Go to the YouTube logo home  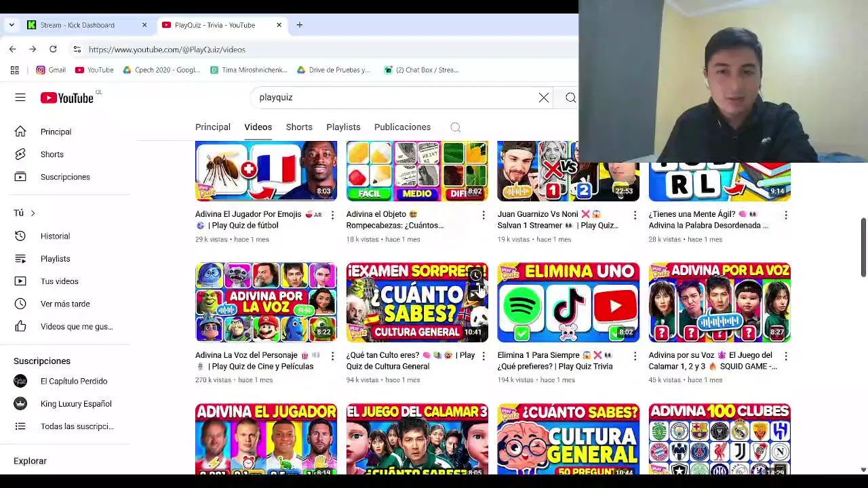[66, 98]
